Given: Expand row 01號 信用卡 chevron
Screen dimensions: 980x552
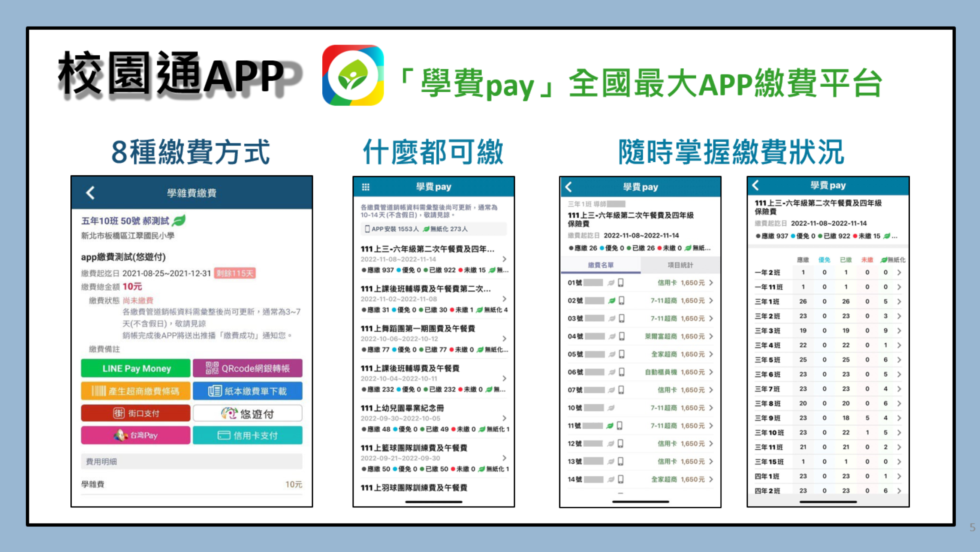Looking at the screenshot, I should pyautogui.click(x=711, y=283).
